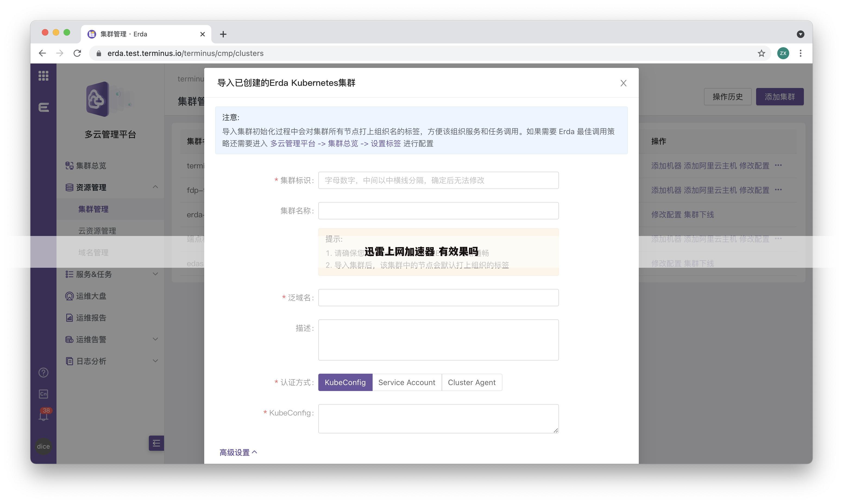Switch language with the Cn icon
Screen dimensions: 843x504
[43, 394]
